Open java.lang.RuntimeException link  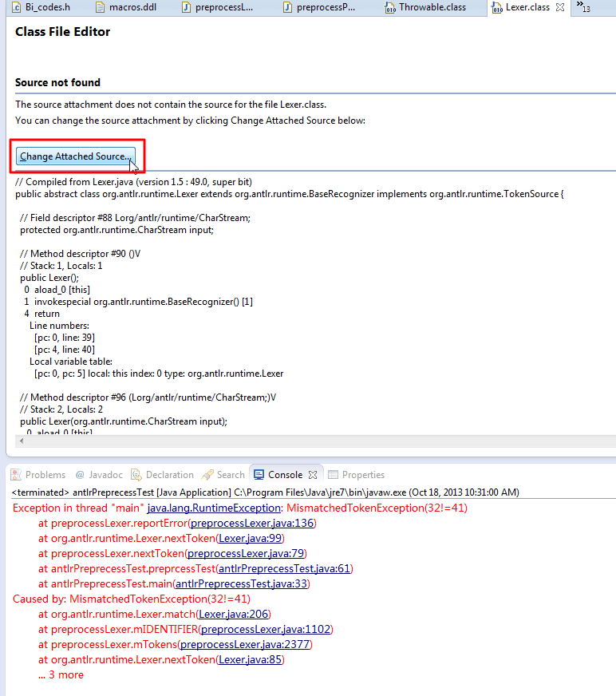coord(214,508)
